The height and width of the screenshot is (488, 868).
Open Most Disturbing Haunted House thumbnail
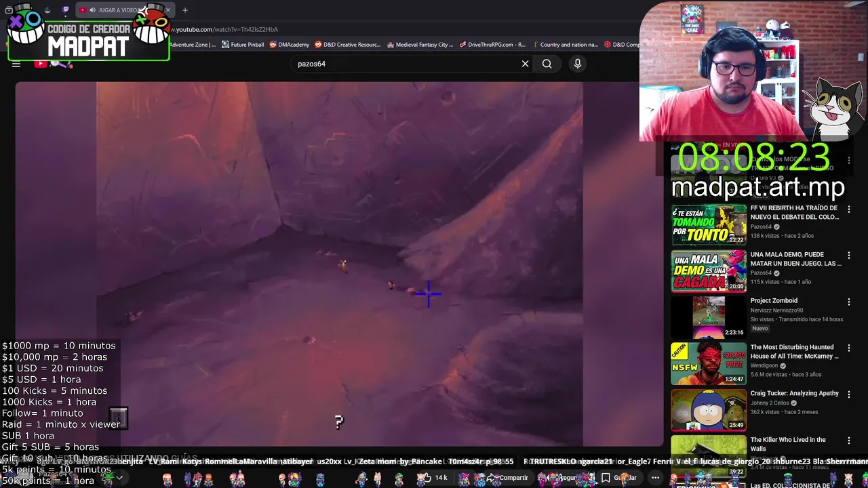pyautogui.click(x=709, y=364)
